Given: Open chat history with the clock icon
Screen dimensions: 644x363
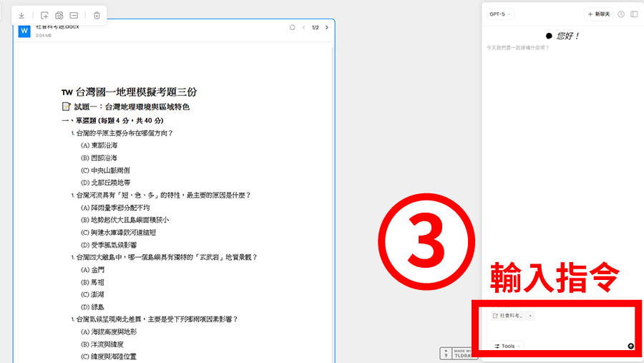Looking at the screenshot, I should click(621, 14).
